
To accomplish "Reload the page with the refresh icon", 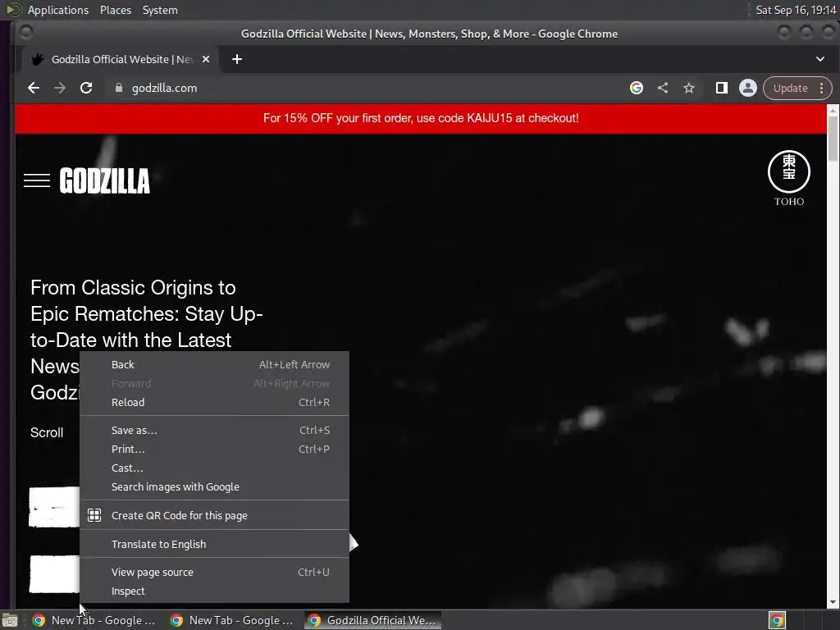I will point(86,88).
